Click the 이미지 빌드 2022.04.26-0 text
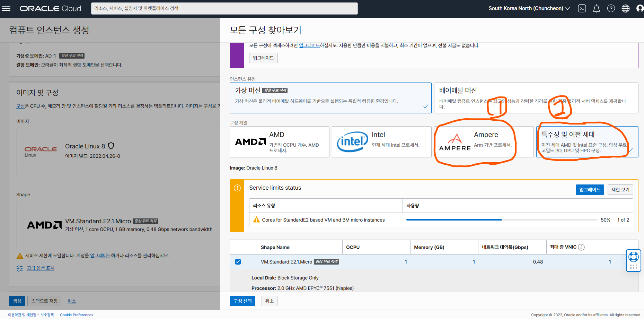 (x=92, y=156)
